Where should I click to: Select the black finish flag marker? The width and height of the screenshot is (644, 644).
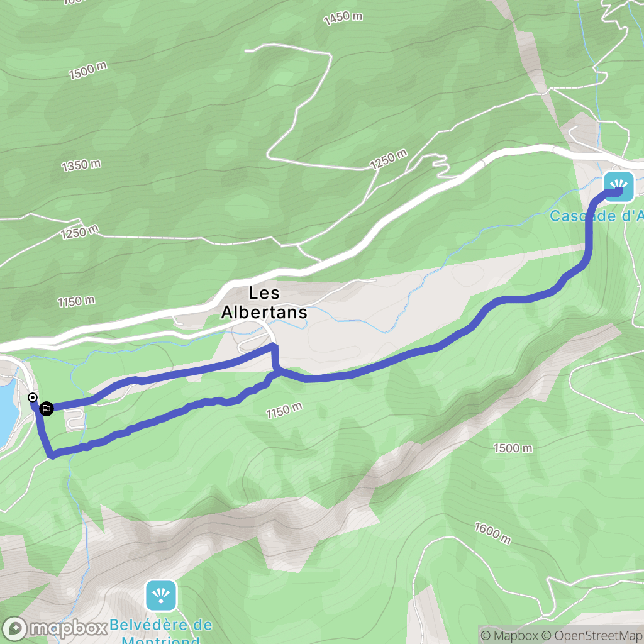tap(47, 409)
